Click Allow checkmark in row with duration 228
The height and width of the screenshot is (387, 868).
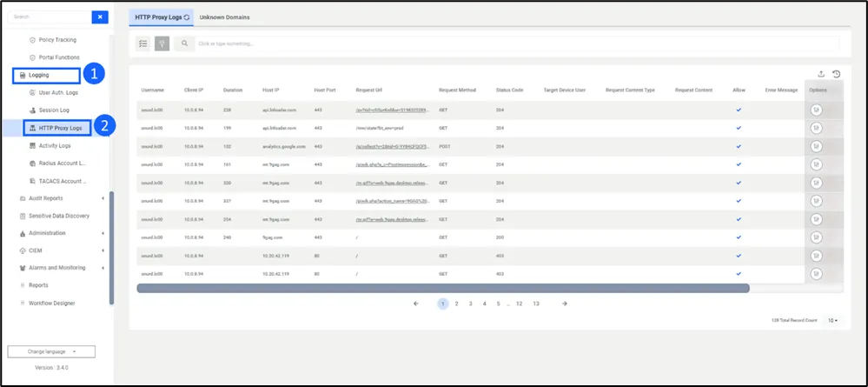739,110
